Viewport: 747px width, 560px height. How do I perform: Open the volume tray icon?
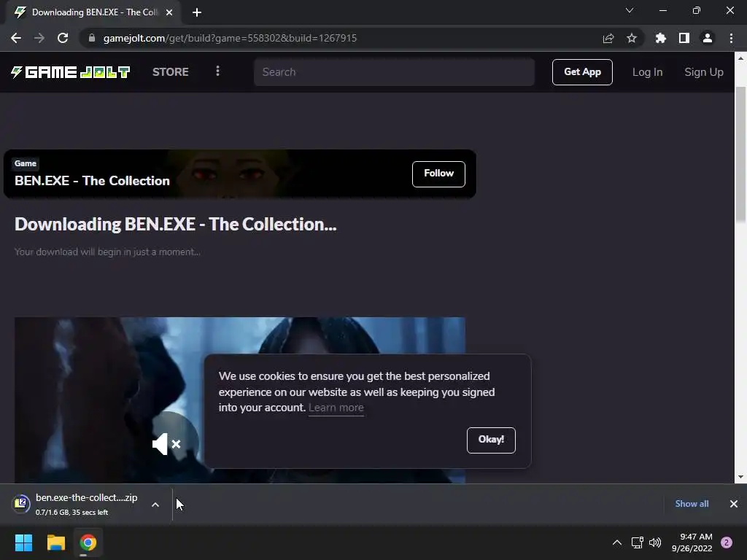pyautogui.click(x=655, y=542)
